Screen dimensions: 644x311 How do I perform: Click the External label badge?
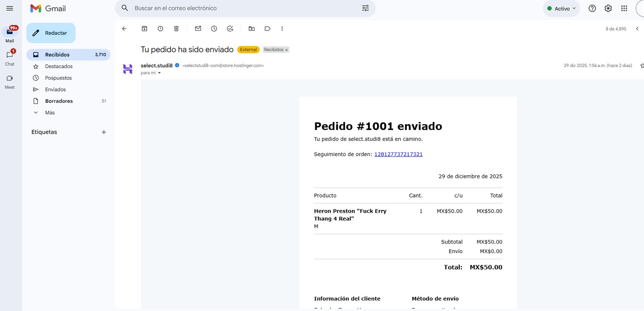click(x=248, y=50)
